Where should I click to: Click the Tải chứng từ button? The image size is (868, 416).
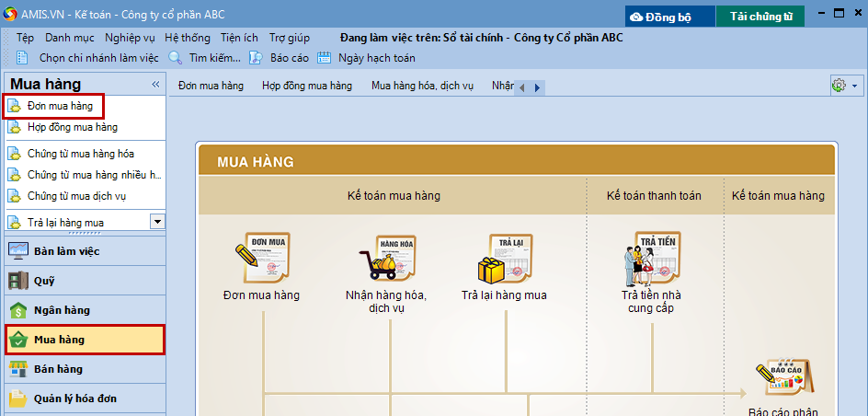tap(760, 17)
